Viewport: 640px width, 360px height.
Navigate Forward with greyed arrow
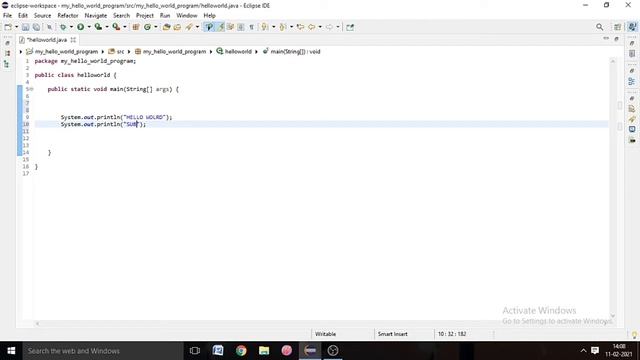pyautogui.click(x=329, y=27)
